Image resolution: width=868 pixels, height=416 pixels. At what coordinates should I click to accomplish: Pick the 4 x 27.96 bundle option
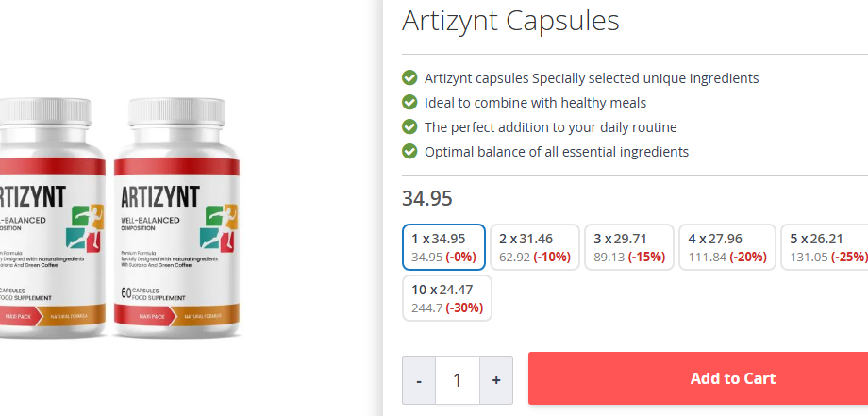pyautogui.click(x=727, y=247)
